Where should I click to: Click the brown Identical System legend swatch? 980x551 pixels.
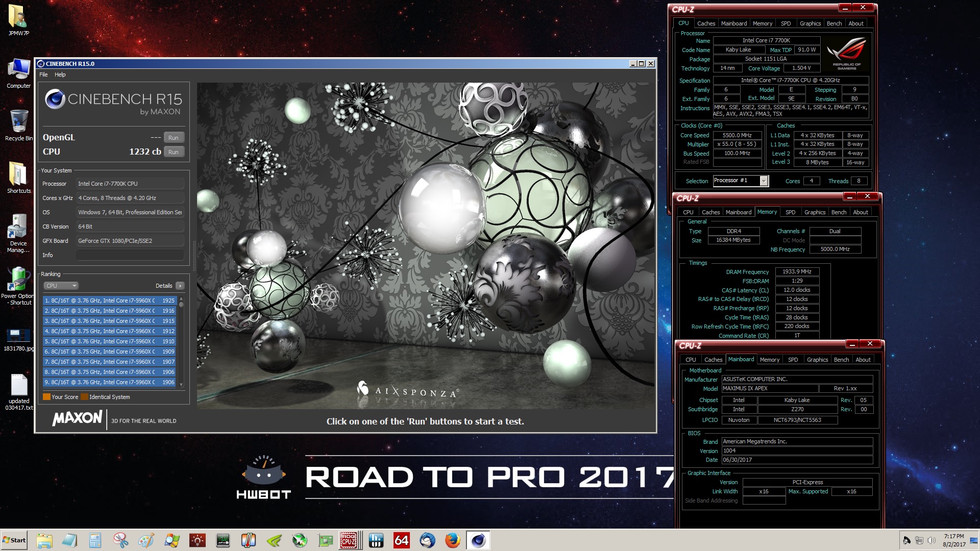pos(84,397)
